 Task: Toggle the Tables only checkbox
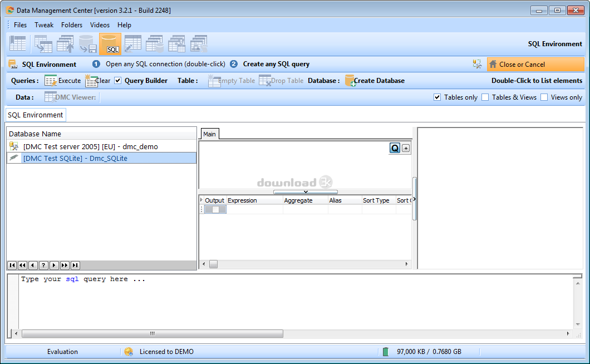(x=437, y=97)
